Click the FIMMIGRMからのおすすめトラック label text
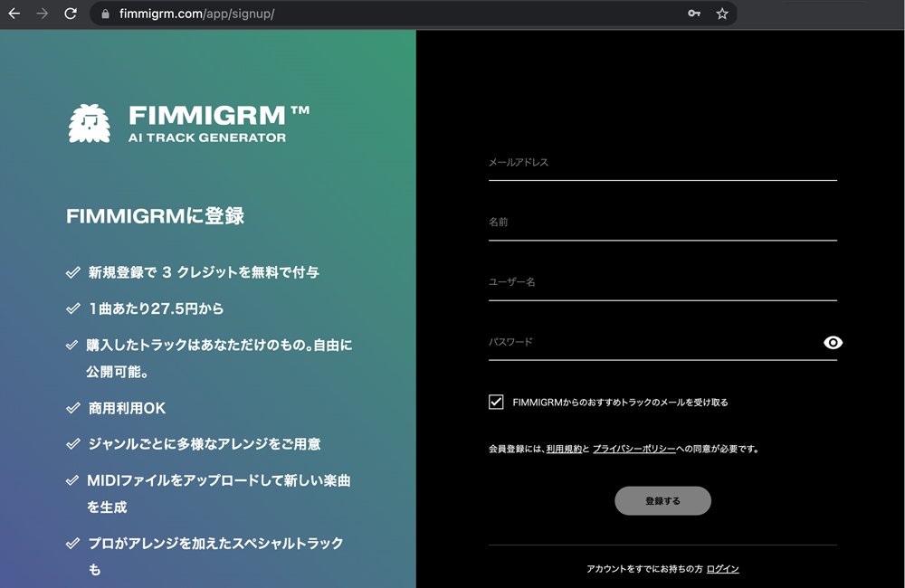The image size is (905, 588). point(621,403)
